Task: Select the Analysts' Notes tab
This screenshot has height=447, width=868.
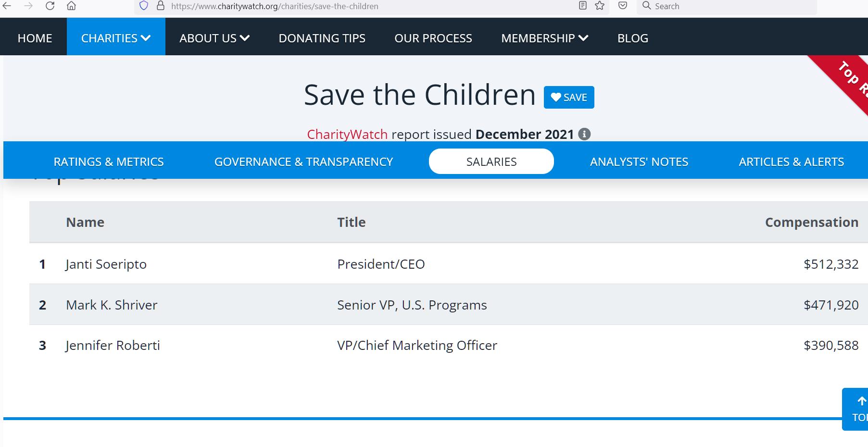Action: click(639, 161)
